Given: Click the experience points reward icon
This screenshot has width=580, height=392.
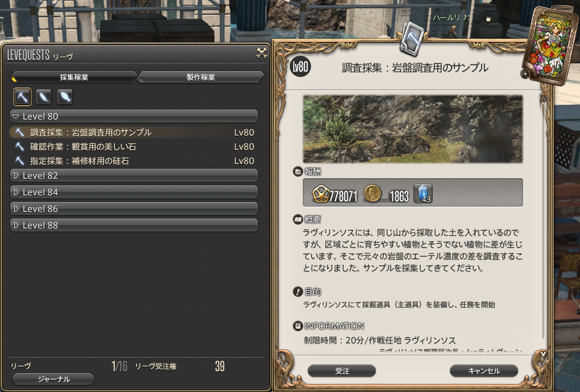Looking at the screenshot, I should click(x=321, y=194).
